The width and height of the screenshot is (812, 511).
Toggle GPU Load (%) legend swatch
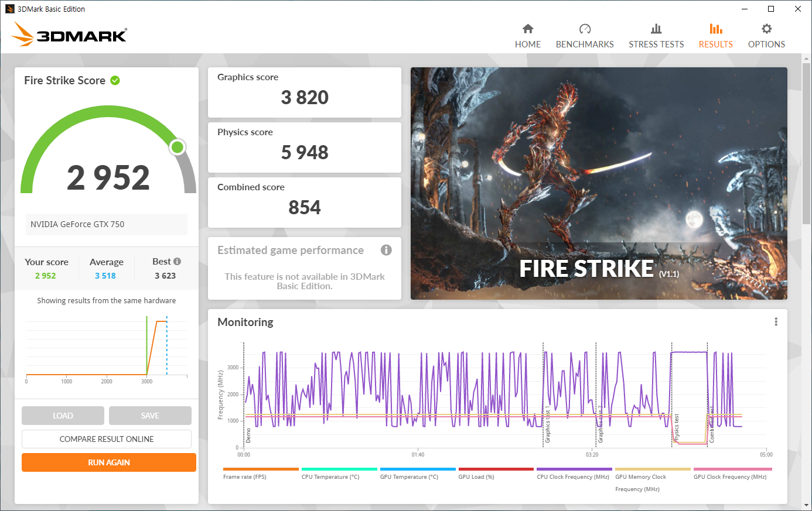[496, 469]
